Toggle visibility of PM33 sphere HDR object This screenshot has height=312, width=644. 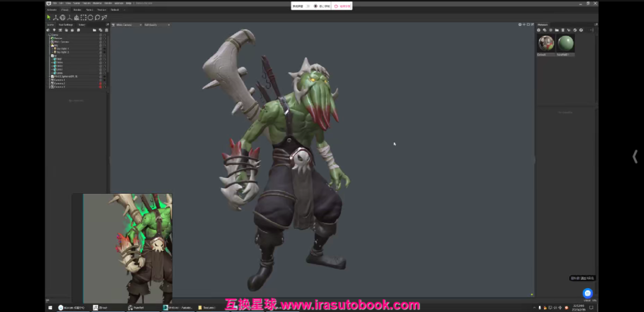104,76
